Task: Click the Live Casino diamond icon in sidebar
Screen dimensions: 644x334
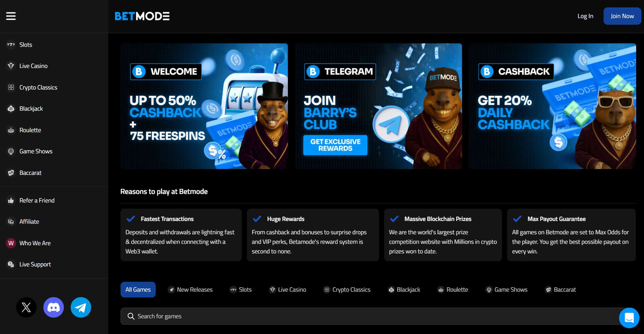Action: [x=11, y=66]
